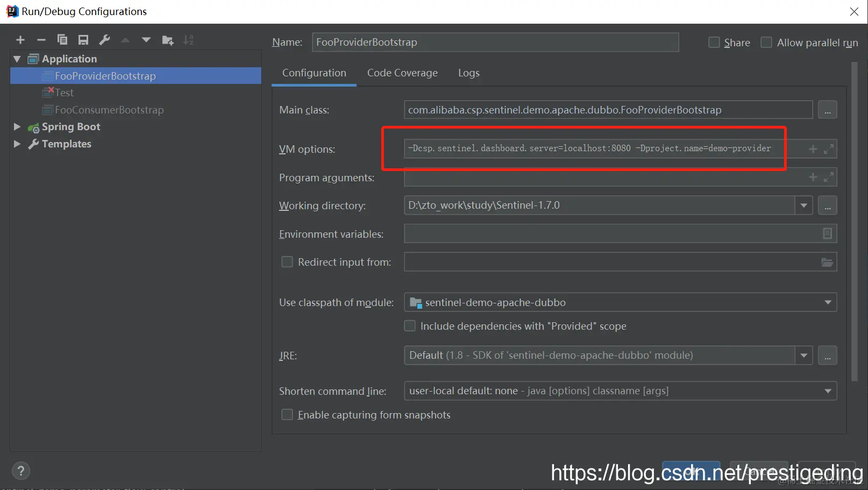Toggle the Share checkbox

click(x=714, y=42)
